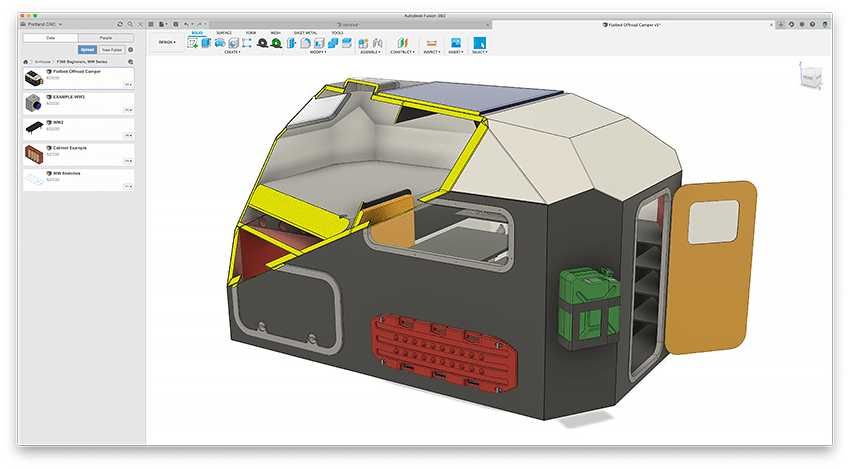Switch to the Sheet Metal tab

(x=307, y=32)
